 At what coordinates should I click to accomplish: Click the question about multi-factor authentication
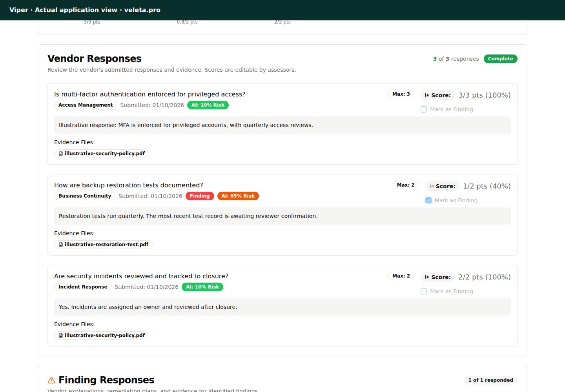click(150, 94)
